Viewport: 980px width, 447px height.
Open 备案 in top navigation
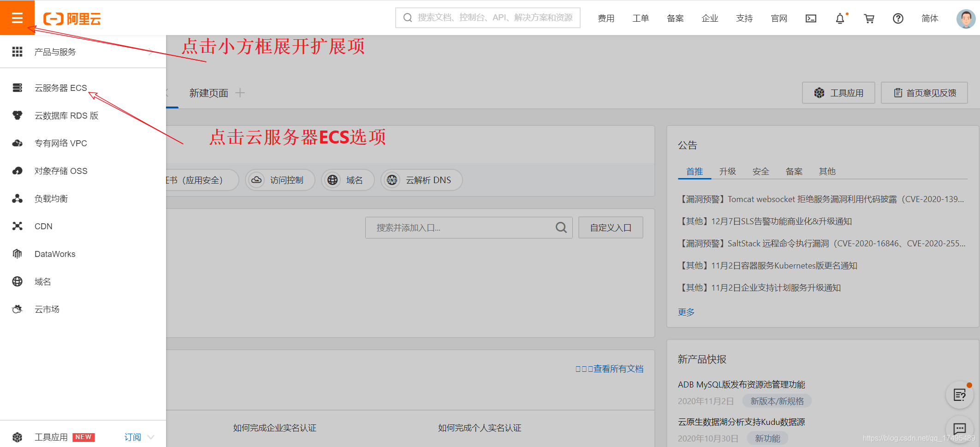click(675, 18)
